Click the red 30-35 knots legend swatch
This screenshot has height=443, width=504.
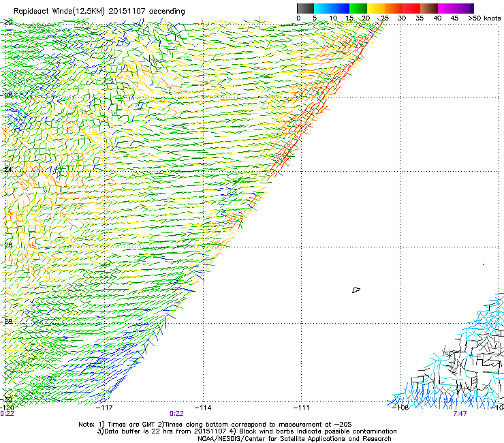(x=411, y=8)
